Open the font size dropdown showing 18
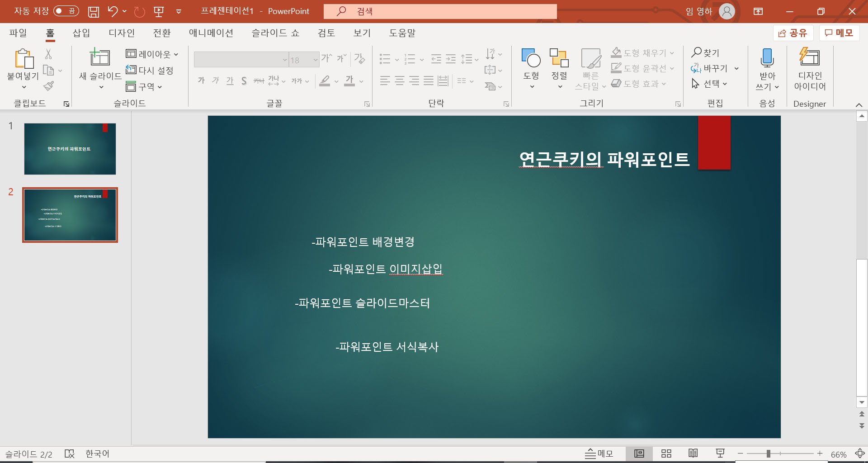The width and height of the screenshot is (868, 463). click(x=304, y=60)
